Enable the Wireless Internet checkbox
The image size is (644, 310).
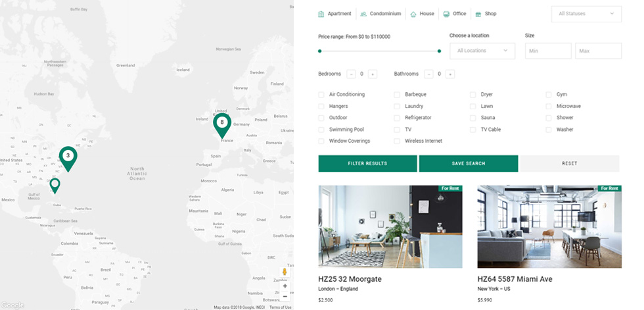tap(397, 142)
